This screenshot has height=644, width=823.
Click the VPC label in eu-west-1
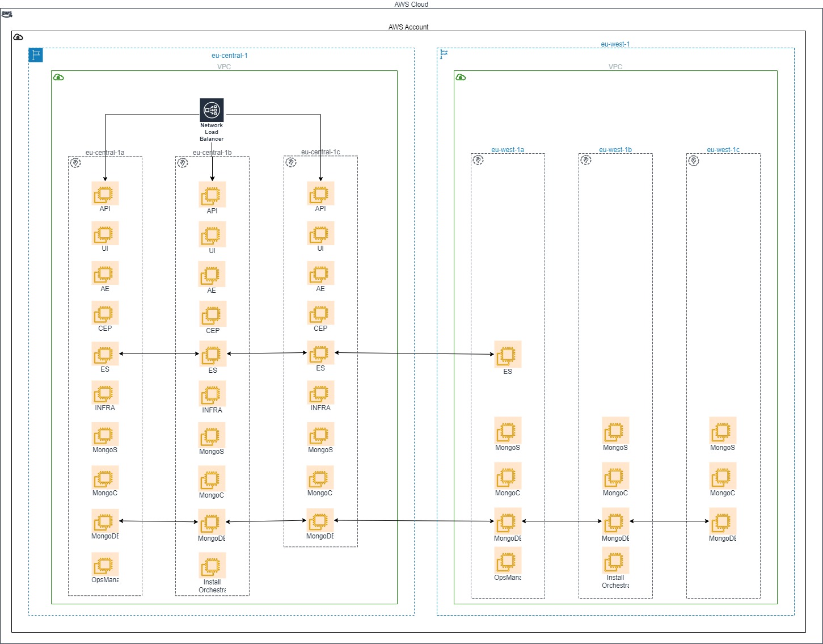pyautogui.click(x=616, y=67)
